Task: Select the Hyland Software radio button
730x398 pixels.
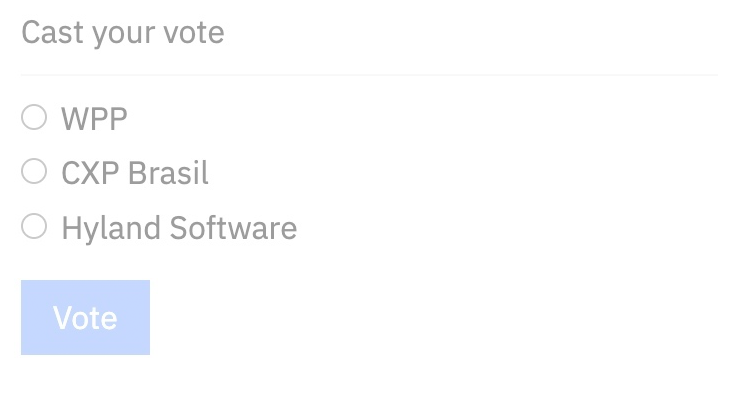Action: coord(34,226)
